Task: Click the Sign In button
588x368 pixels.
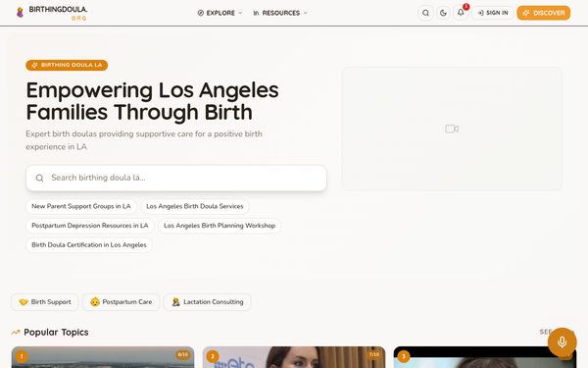Action: (x=492, y=13)
